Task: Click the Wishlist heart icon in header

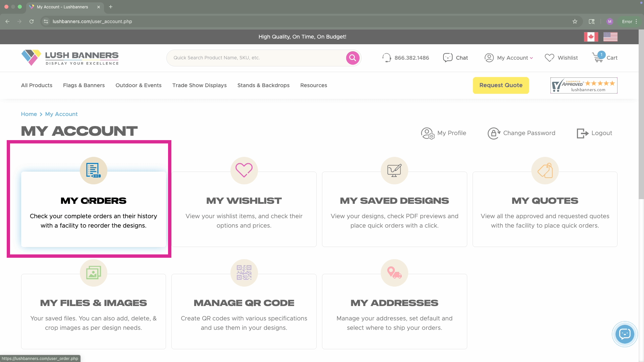Action: click(x=549, y=58)
